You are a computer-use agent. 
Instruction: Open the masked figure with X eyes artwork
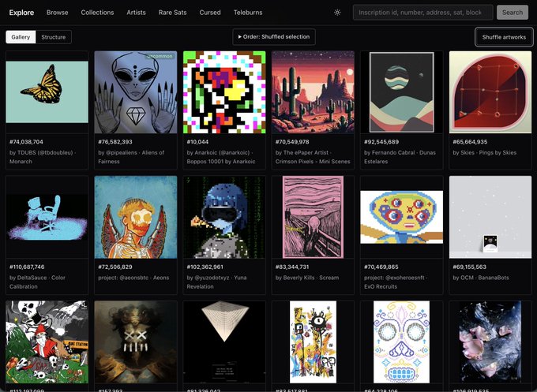tap(136, 342)
